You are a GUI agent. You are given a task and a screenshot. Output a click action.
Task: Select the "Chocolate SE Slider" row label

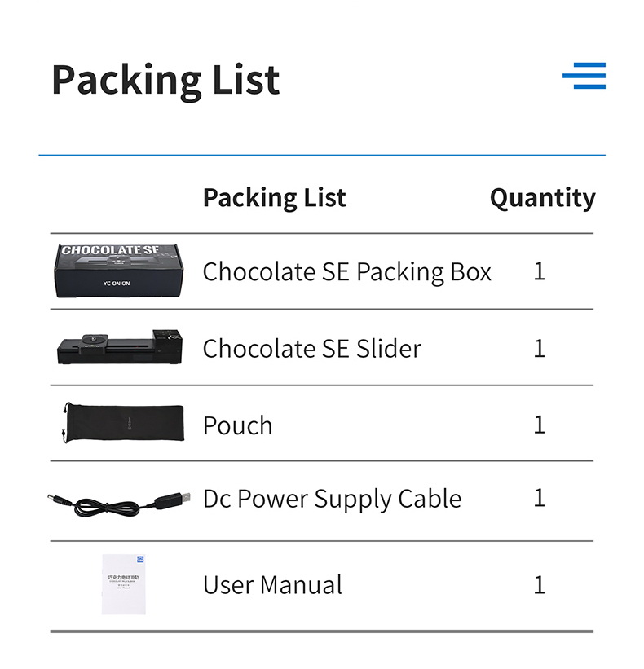click(x=311, y=349)
